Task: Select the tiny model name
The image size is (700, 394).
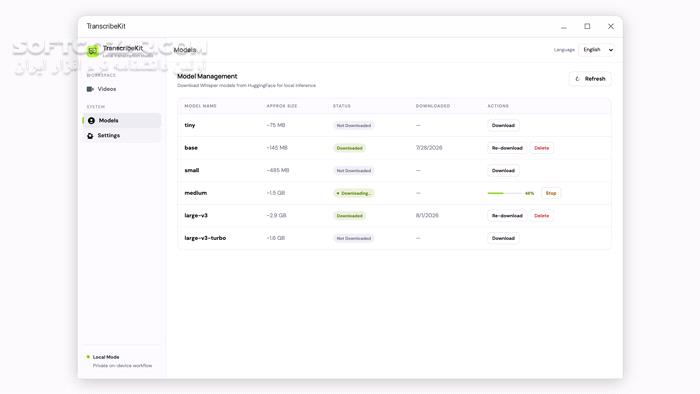Action: 190,125
